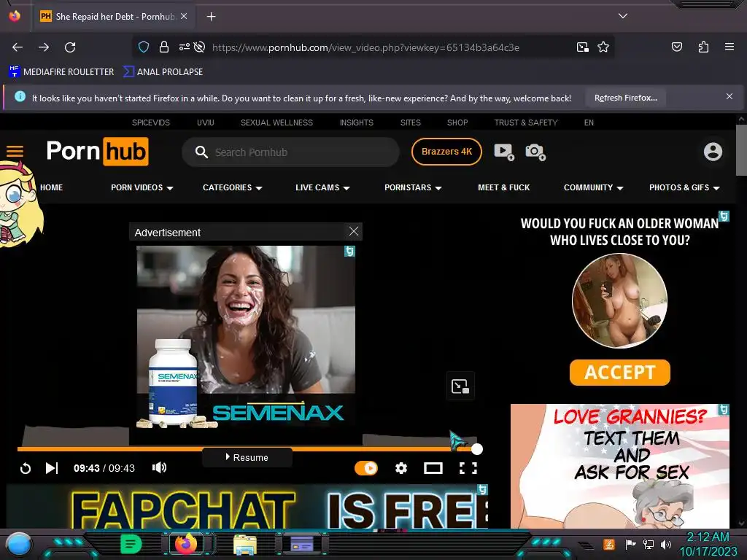Screen dimensions: 747x560
Task: Open the tracking protection shield panel
Action: tap(144, 47)
